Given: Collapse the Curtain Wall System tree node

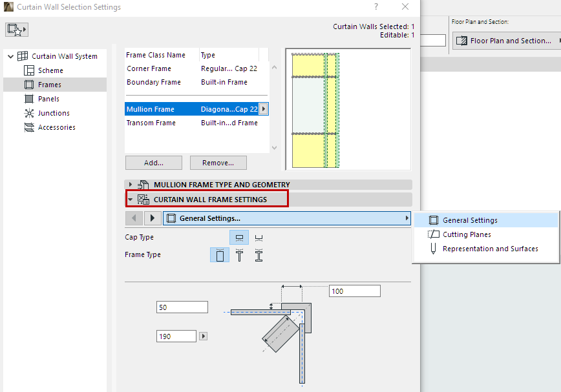Looking at the screenshot, I should click(x=10, y=56).
